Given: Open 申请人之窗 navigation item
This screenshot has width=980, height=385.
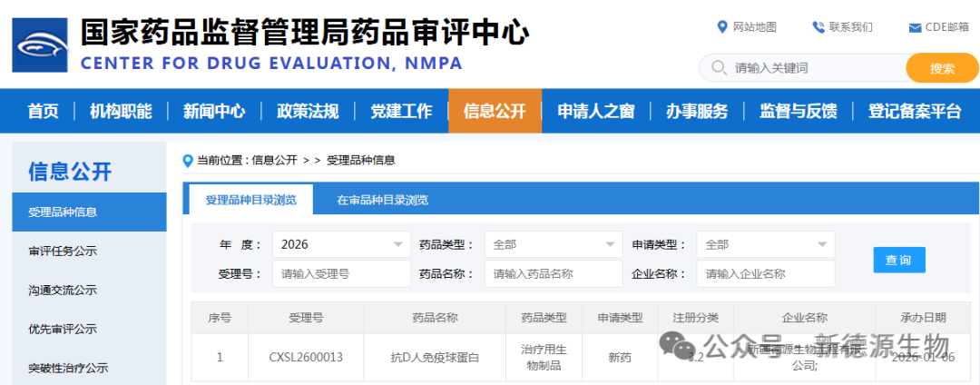Looking at the screenshot, I should (x=596, y=112).
